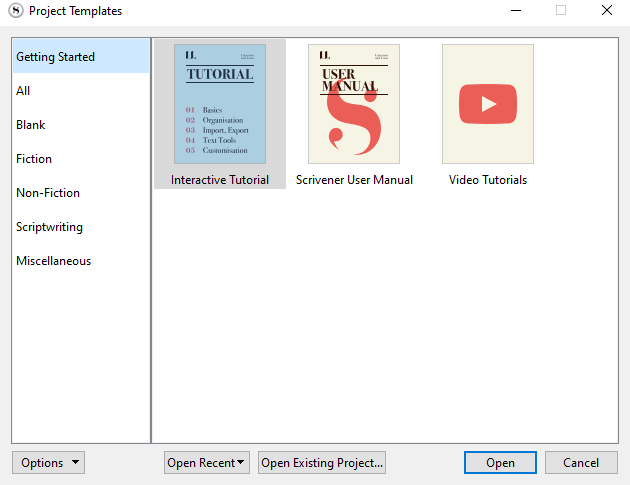Viewport: 630px width, 485px height.
Task: Select the Video Tutorials play icon
Action: (488, 104)
